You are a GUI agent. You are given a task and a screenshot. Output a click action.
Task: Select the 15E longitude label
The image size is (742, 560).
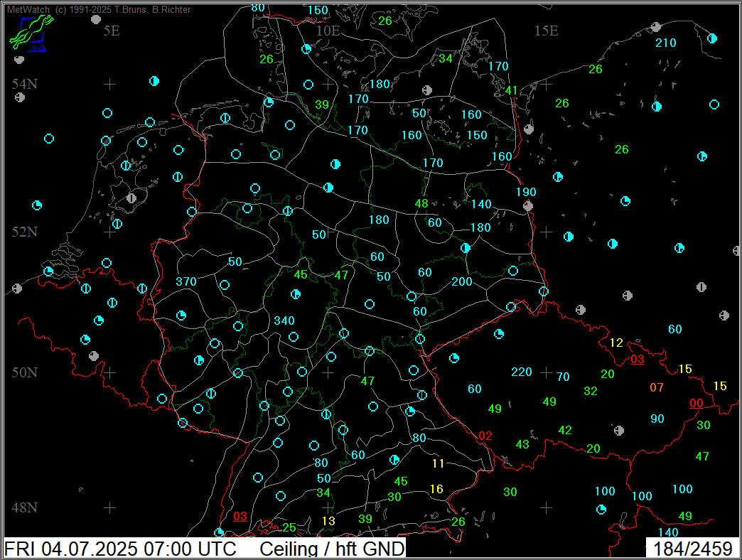[x=546, y=31]
